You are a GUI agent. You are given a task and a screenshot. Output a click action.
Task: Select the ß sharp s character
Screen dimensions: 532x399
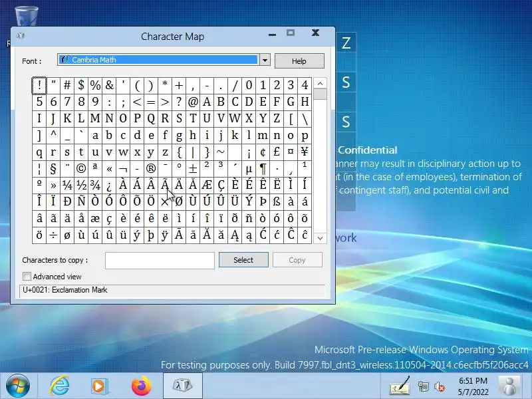tap(277, 201)
